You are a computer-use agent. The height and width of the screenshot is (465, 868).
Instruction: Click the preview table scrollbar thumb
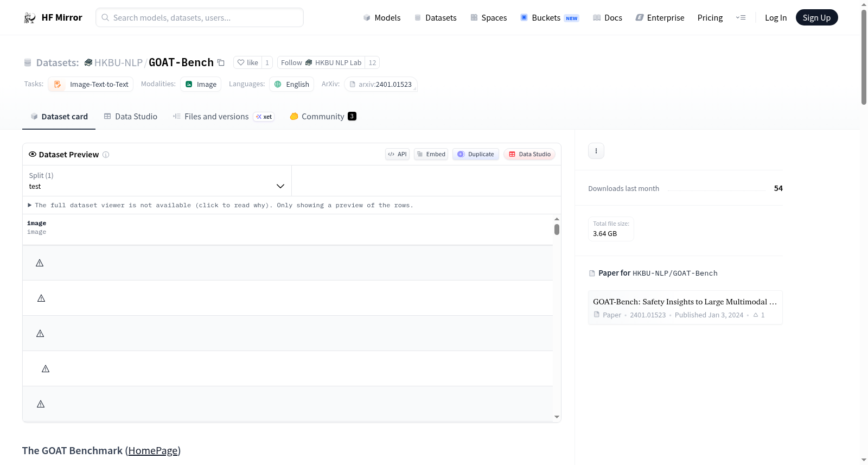[557, 230]
